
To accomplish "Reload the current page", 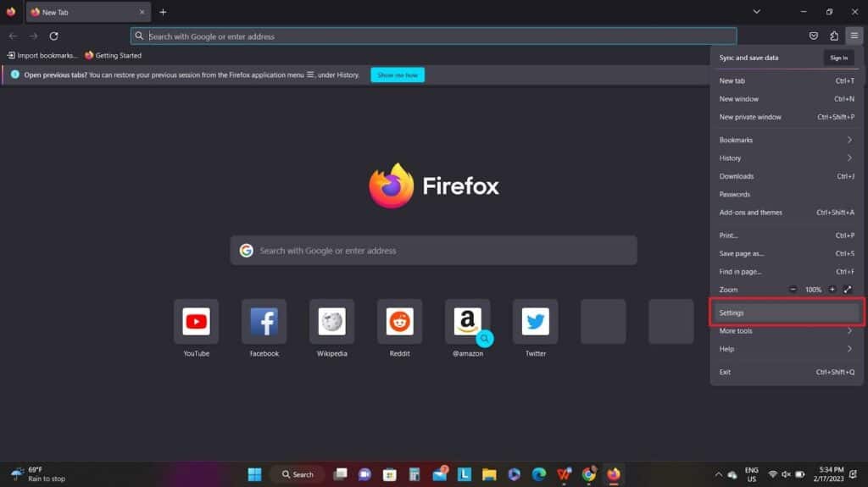I will 53,36.
